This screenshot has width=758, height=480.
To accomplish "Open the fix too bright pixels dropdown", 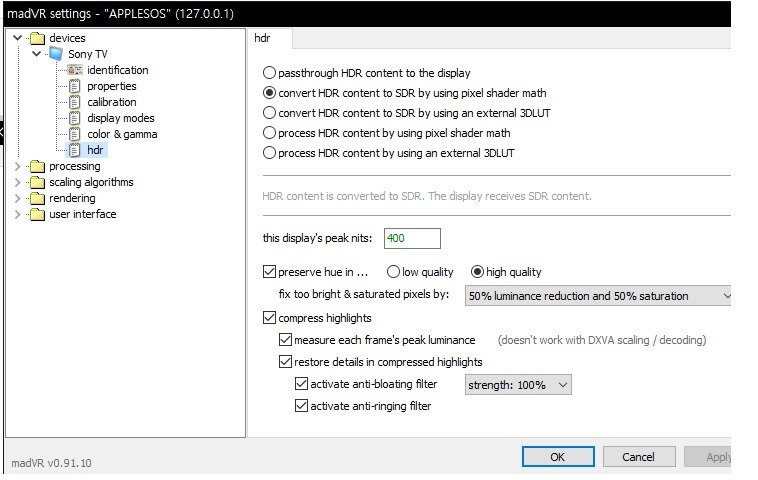I will pos(600,296).
